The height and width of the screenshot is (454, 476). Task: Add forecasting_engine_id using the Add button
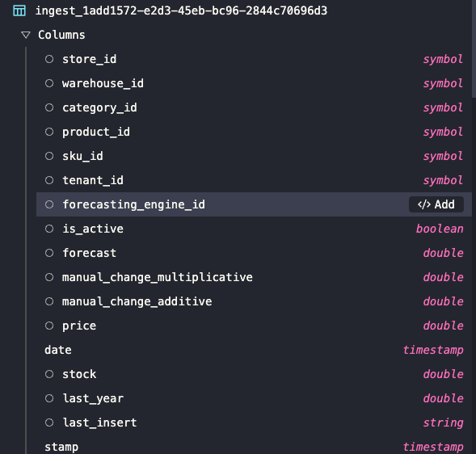436,204
